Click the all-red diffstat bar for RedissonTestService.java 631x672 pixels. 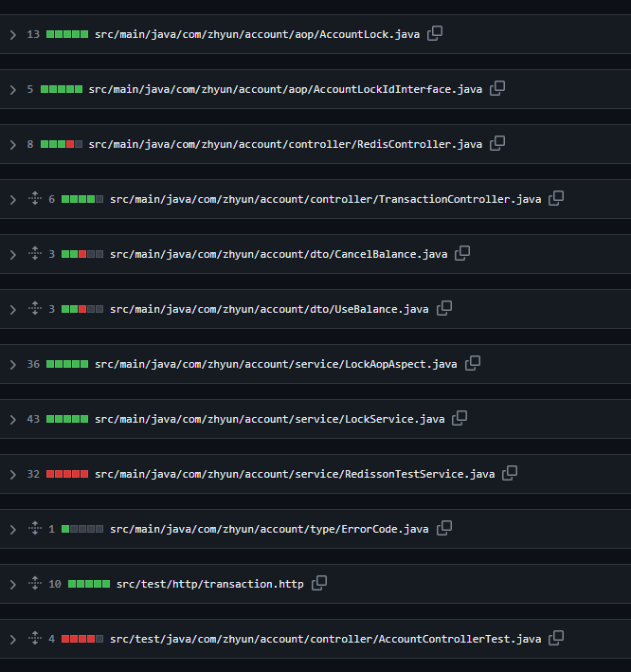[67, 474]
